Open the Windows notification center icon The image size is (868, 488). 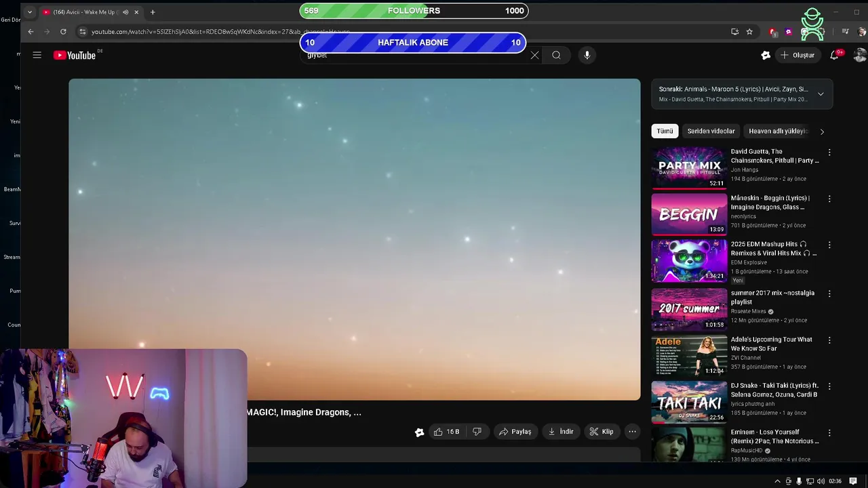click(854, 481)
